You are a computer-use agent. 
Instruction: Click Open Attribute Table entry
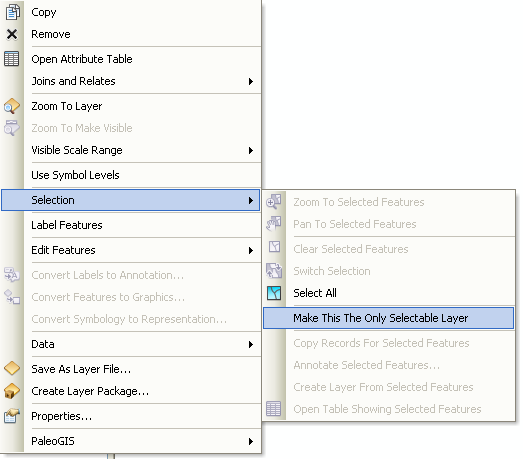[x=82, y=59]
